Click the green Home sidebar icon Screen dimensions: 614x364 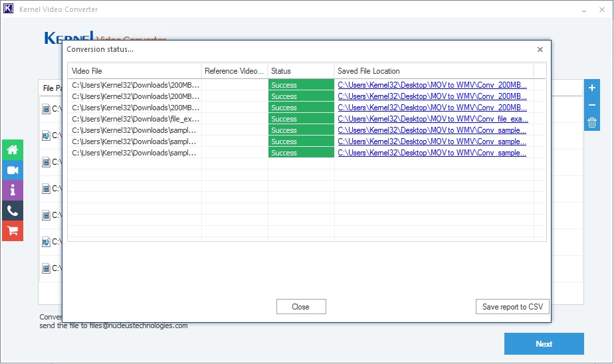13,150
